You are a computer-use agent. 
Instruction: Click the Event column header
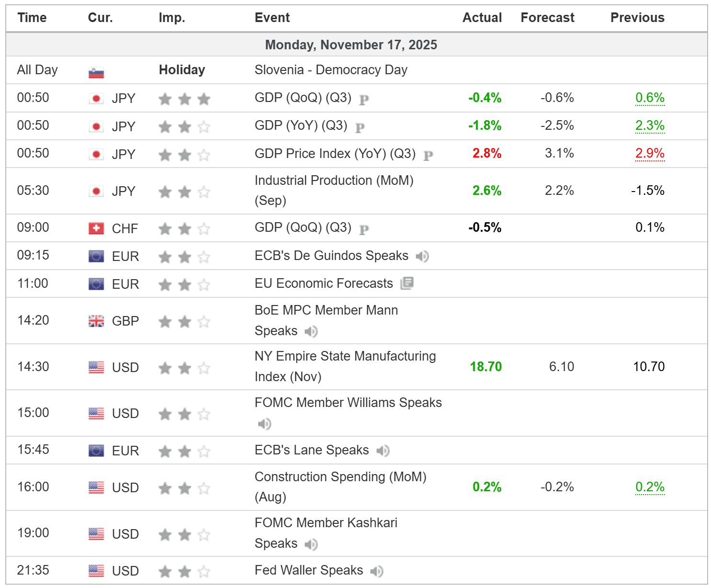pos(272,18)
